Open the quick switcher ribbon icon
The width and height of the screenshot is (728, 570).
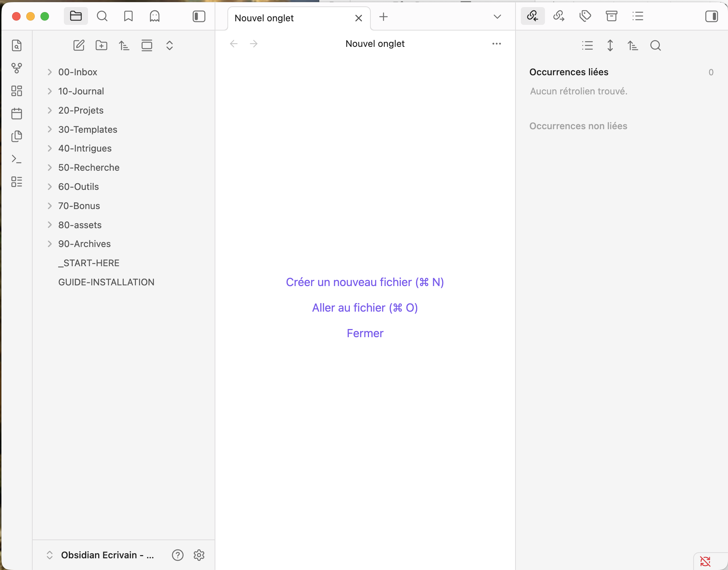tap(17, 45)
